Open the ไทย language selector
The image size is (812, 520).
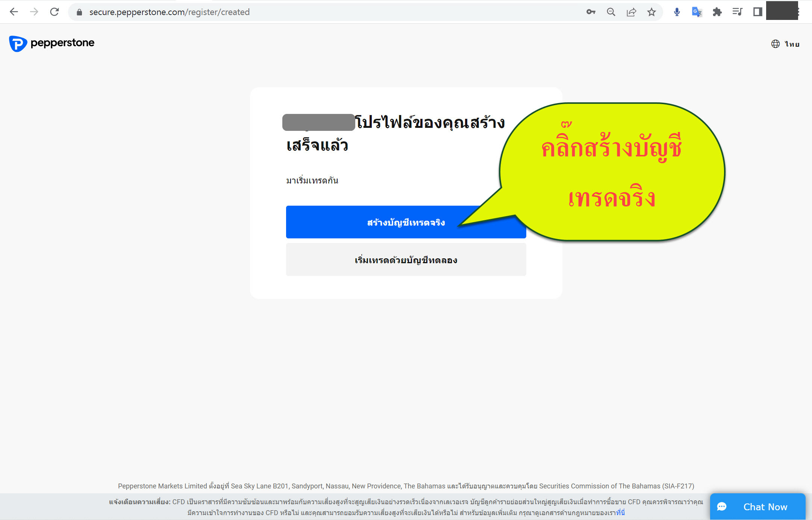coord(785,44)
